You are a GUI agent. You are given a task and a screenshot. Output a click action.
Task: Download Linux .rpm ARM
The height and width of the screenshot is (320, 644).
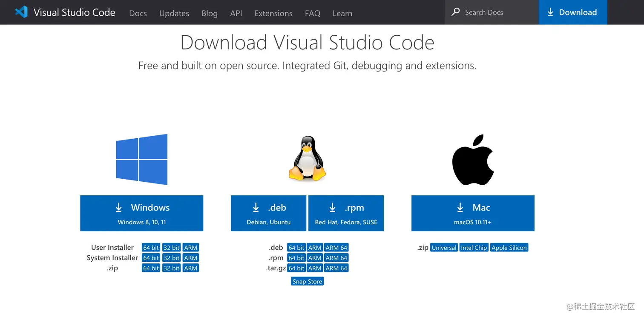point(315,258)
